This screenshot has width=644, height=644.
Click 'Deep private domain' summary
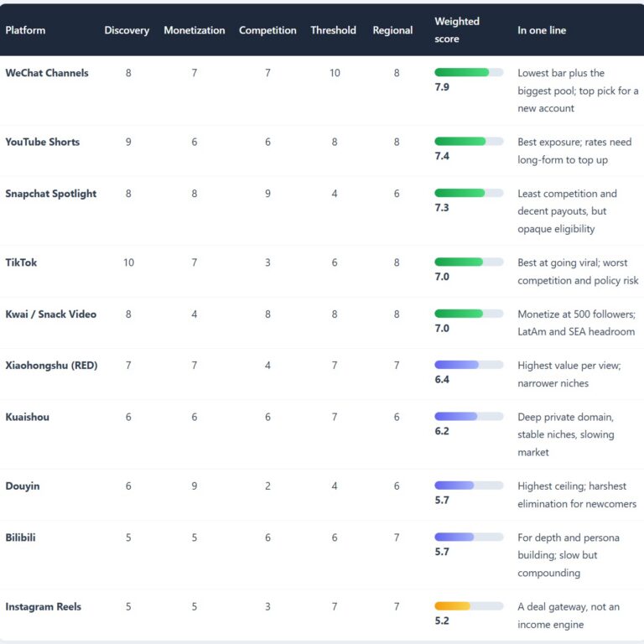566,434
